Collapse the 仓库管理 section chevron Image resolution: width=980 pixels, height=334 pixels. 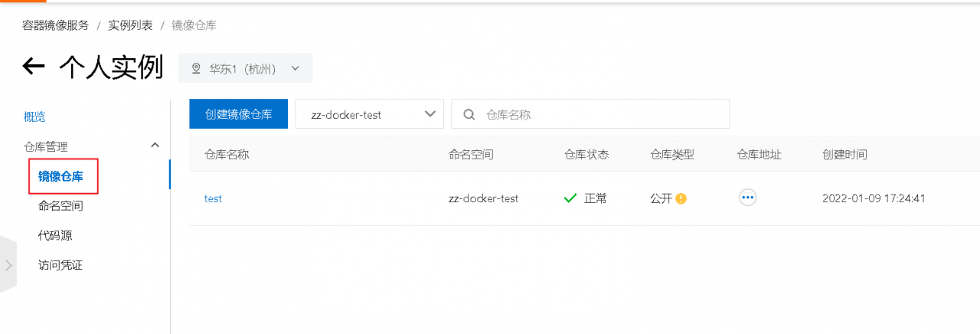(155, 145)
